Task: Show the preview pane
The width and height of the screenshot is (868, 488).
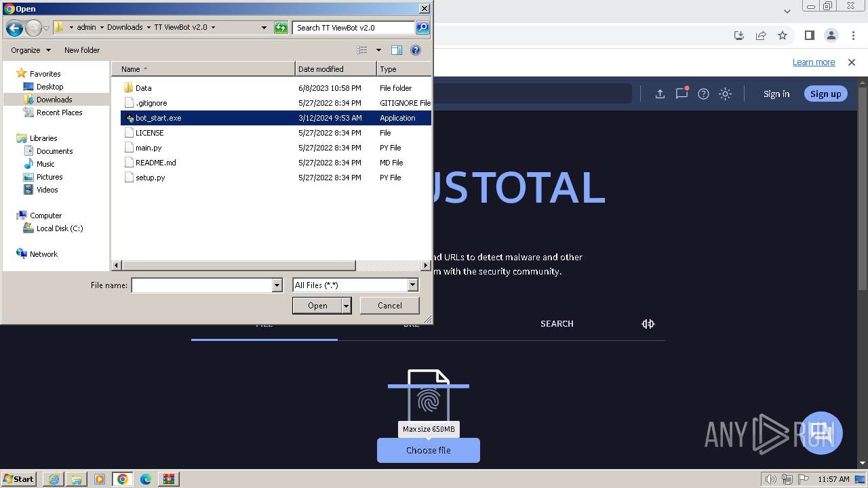Action: [397, 50]
